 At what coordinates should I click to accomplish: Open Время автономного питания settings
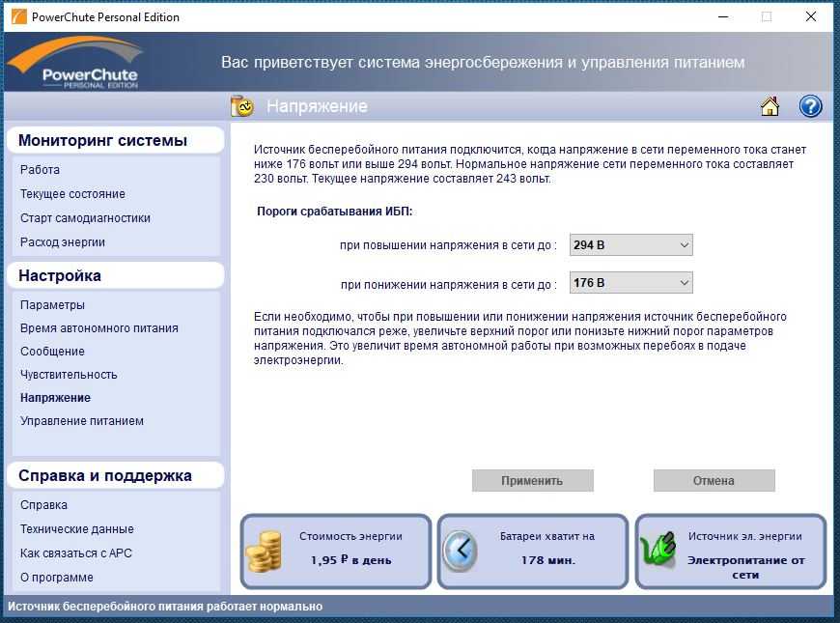(x=98, y=328)
